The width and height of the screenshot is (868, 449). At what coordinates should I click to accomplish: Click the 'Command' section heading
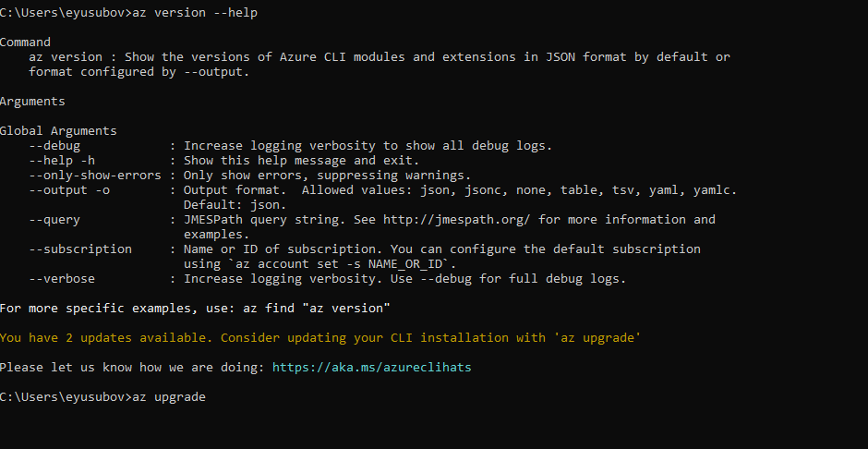[x=26, y=42]
